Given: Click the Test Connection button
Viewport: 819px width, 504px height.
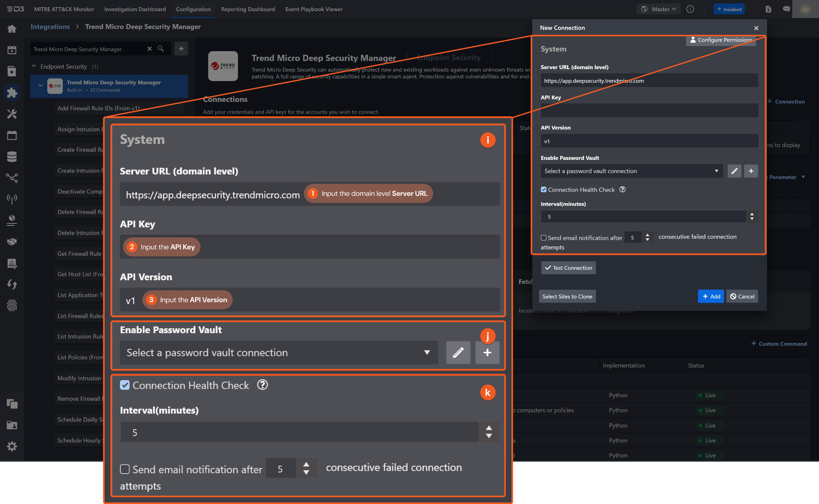Looking at the screenshot, I should tap(568, 268).
